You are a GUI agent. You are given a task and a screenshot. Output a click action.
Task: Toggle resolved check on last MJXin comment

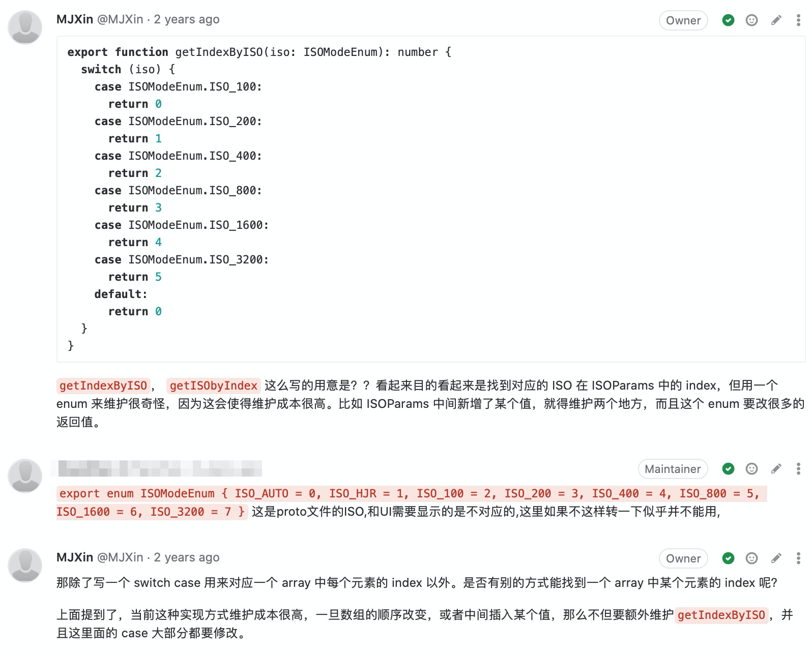(x=728, y=558)
